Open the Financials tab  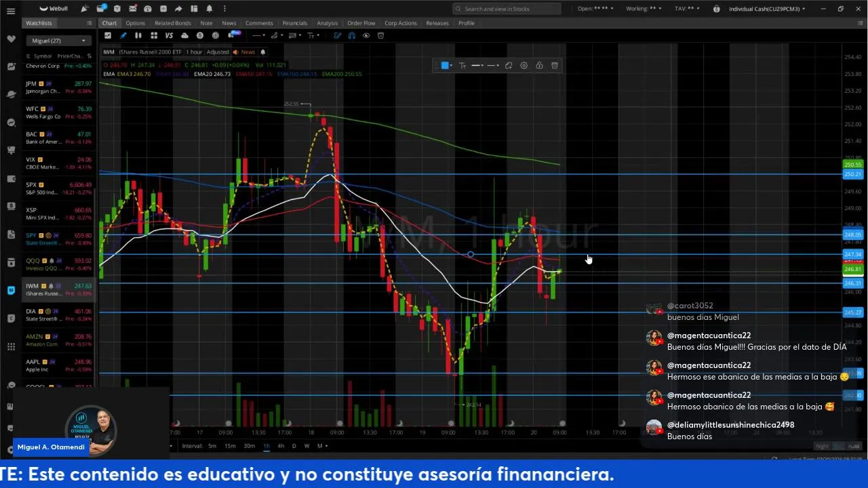[295, 23]
